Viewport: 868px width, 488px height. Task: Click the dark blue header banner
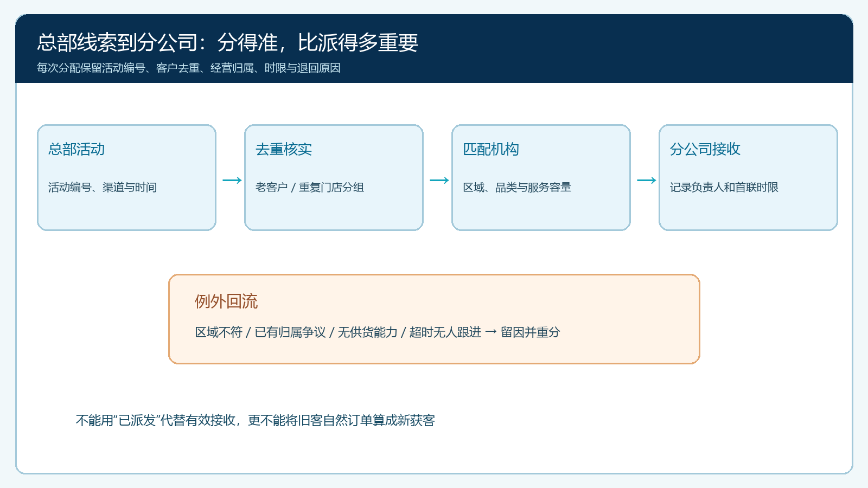tap(434, 49)
